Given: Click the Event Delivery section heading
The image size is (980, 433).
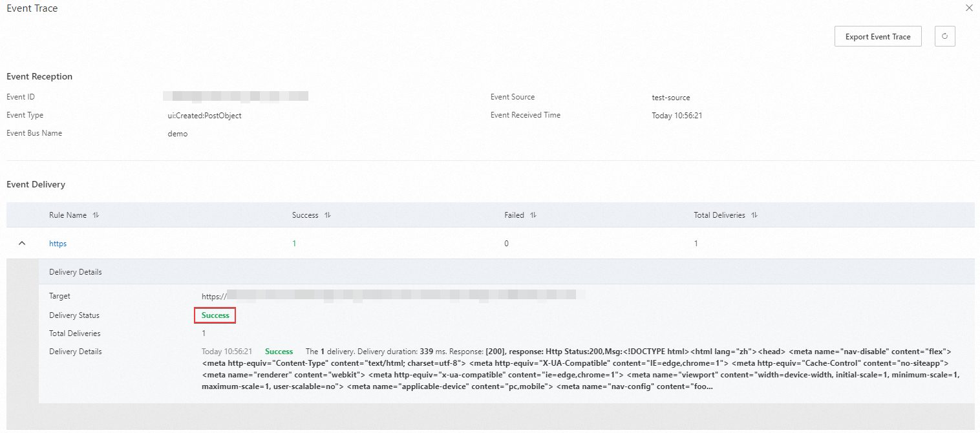Looking at the screenshot, I should pos(36,184).
